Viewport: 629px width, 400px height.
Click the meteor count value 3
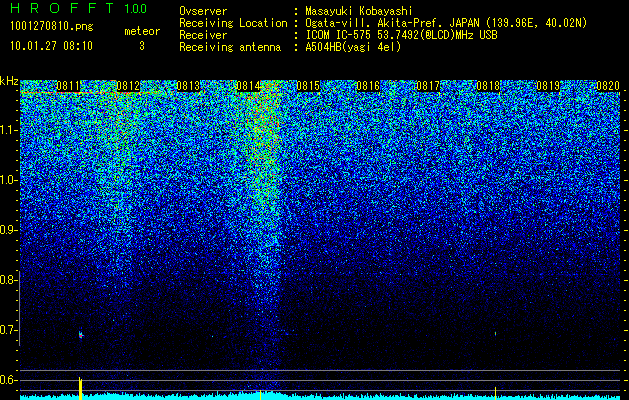click(x=142, y=46)
